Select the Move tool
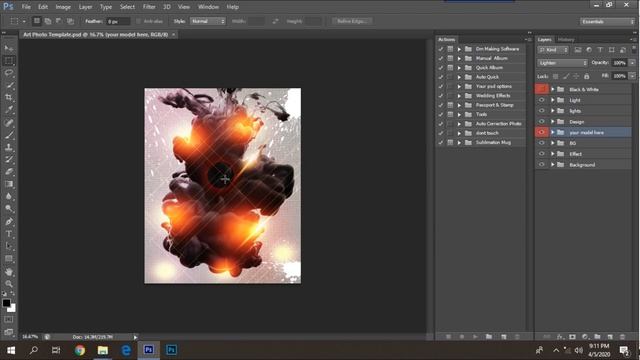The width and height of the screenshot is (640, 360). point(9,48)
